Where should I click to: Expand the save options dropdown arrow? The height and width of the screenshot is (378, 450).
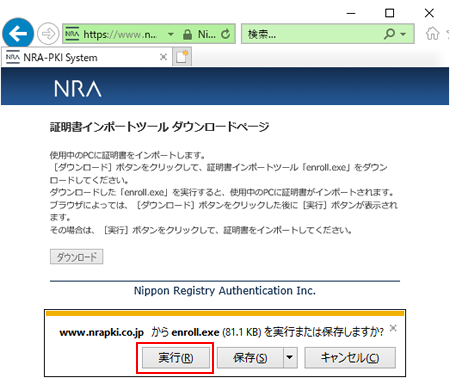pyautogui.click(x=290, y=358)
